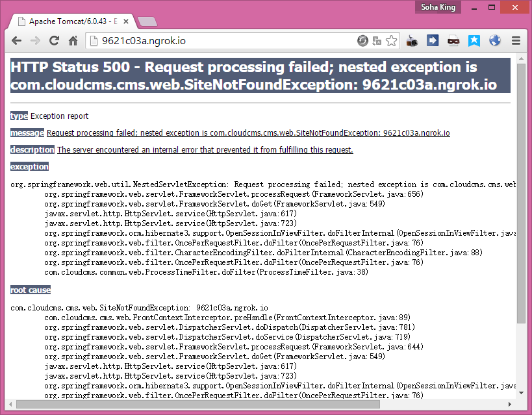Click the vertical scrollbar thumb
The height and width of the screenshot is (415, 532).
(x=521, y=193)
